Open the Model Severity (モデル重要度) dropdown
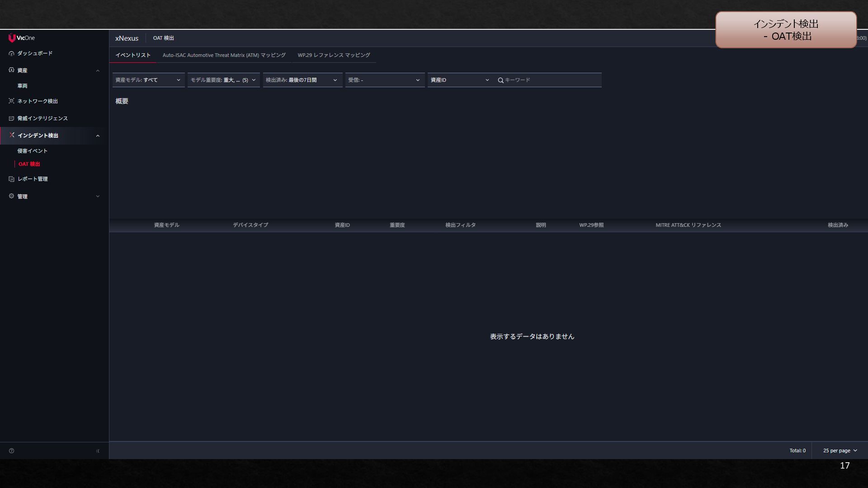 (223, 80)
